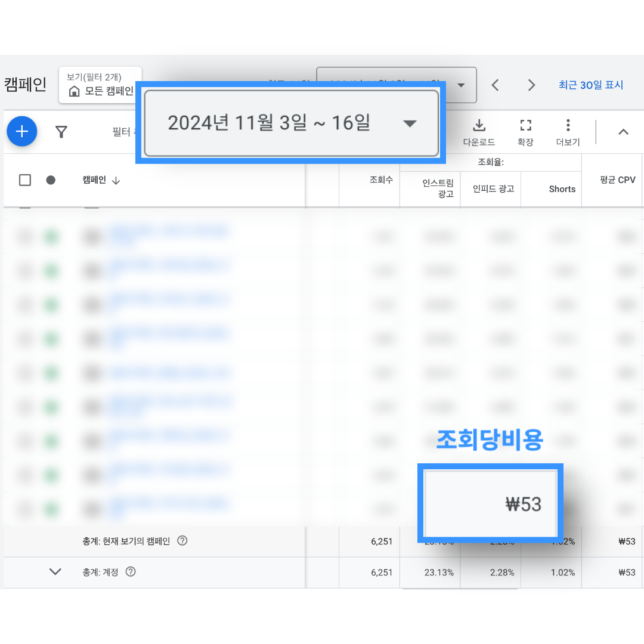Click 최근 30일 표시 link

pyautogui.click(x=590, y=85)
